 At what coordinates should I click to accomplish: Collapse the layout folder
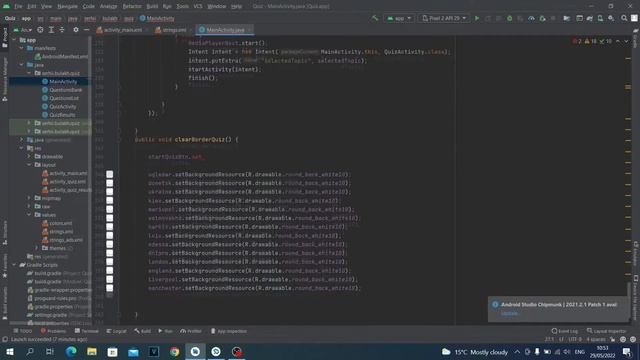pos(29,165)
